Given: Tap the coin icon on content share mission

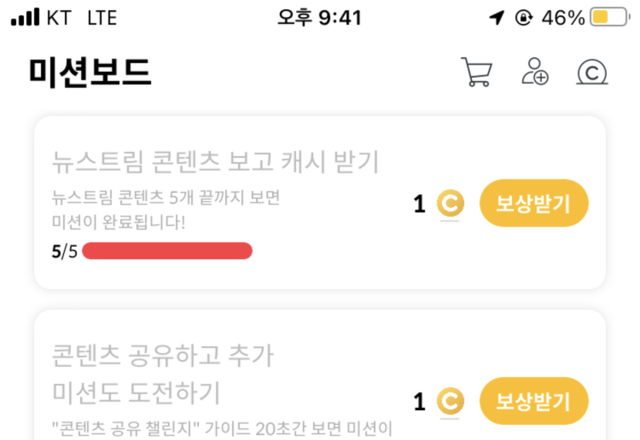Looking at the screenshot, I should pyautogui.click(x=451, y=402).
